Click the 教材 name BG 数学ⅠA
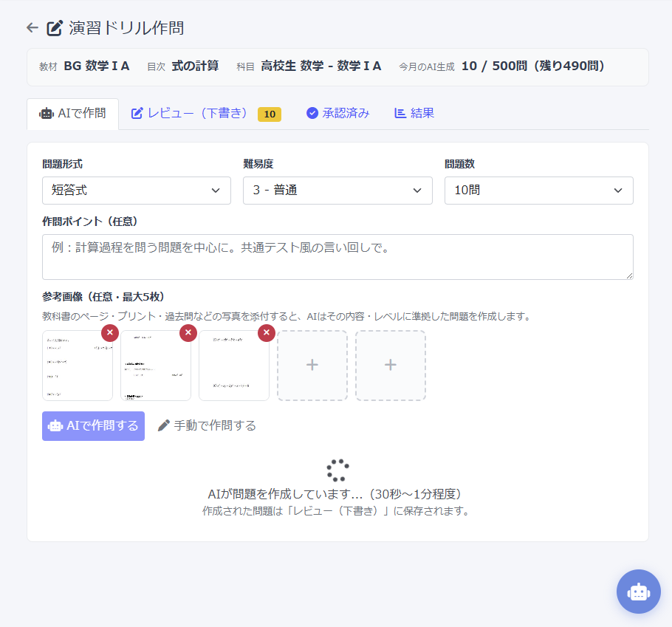The width and height of the screenshot is (672, 627). 97,66
